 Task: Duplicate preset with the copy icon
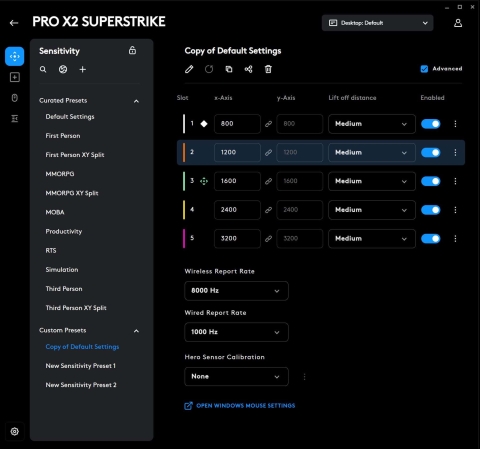coord(229,69)
